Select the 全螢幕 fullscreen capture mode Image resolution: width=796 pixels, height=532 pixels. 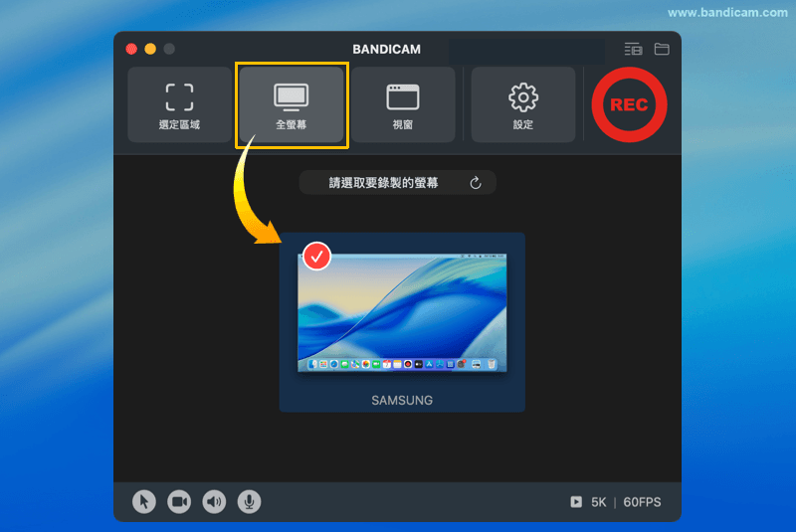(x=292, y=105)
